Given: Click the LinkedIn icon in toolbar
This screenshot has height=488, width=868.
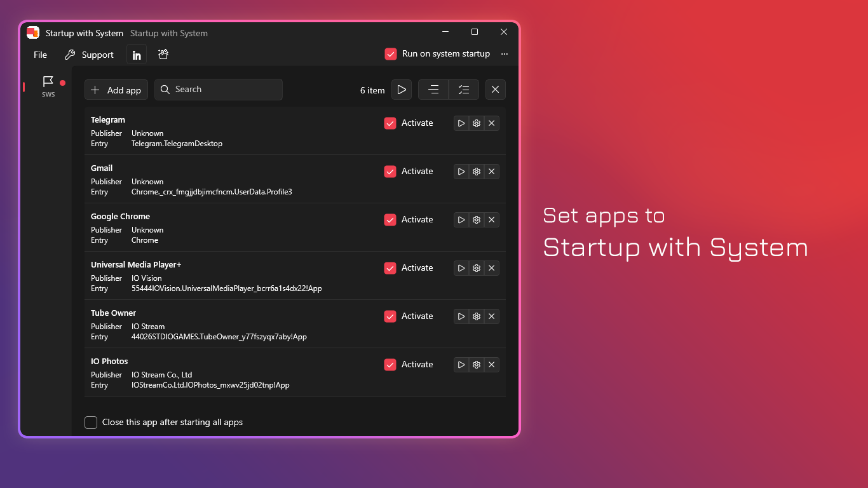Looking at the screenshot, I should pyautogui.click(x=137, y=55).
